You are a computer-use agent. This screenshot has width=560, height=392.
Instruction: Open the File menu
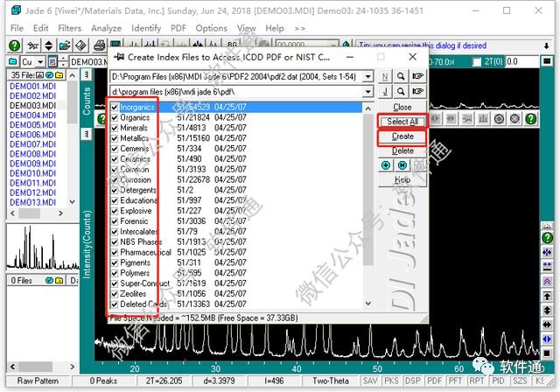(17, 28)
